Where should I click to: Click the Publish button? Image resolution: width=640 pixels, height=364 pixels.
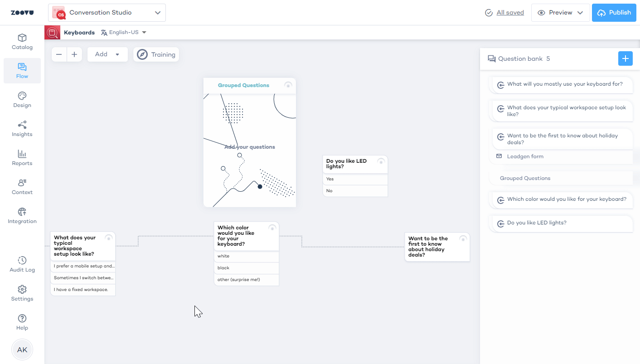[x=614, y=13]
